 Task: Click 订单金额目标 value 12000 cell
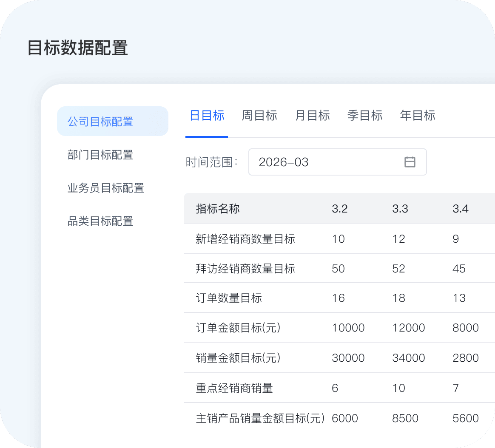(408, 328)
